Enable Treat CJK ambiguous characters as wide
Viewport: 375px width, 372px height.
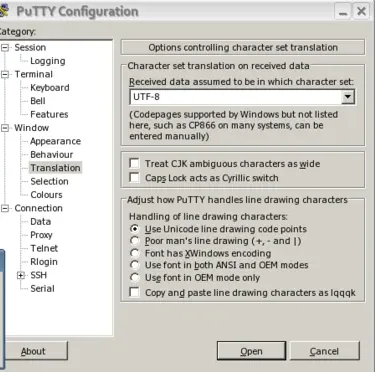click(x=134, y=163)
